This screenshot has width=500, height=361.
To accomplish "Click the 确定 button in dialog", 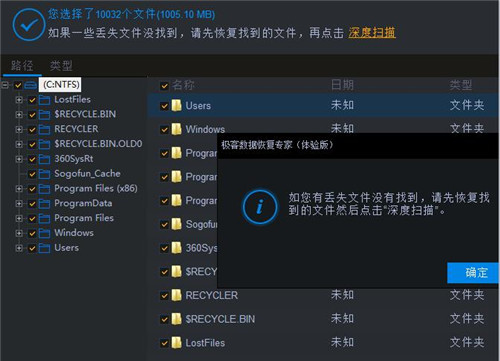I will (473, 273).
